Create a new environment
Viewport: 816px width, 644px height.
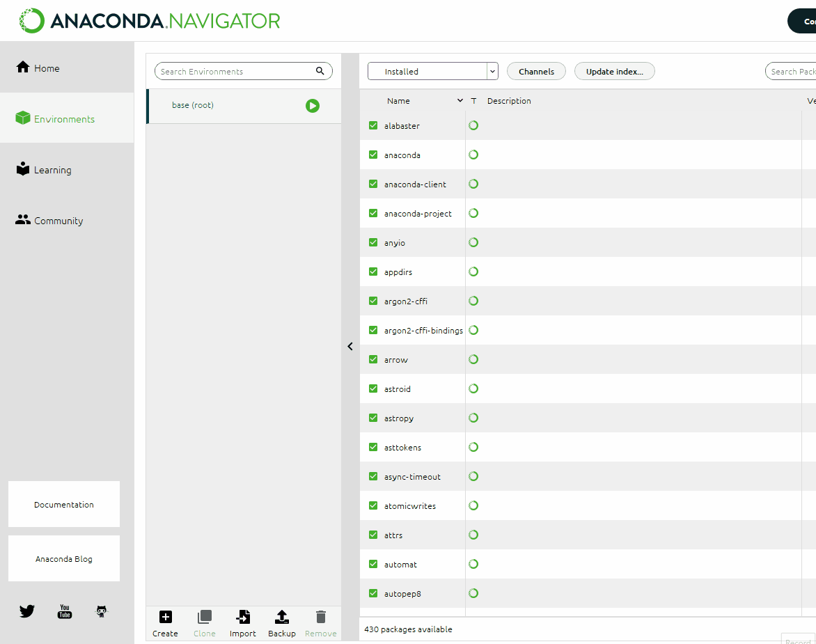[x=165, y=624]
